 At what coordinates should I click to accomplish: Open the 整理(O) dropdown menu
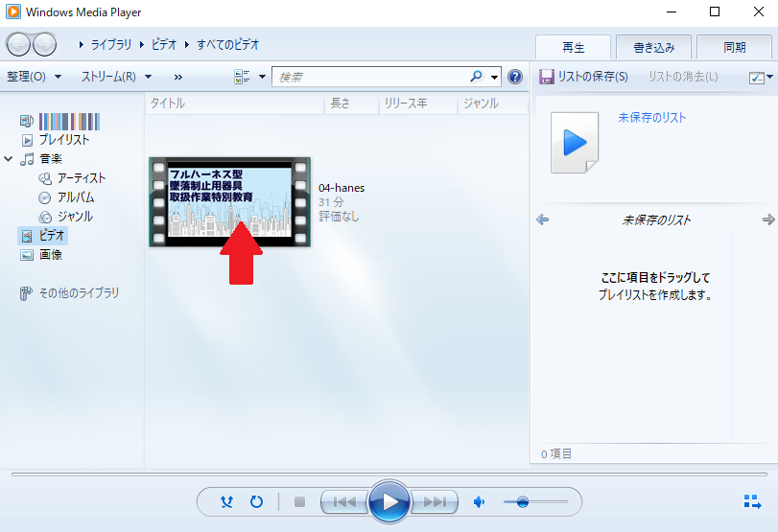pos(34,77)
